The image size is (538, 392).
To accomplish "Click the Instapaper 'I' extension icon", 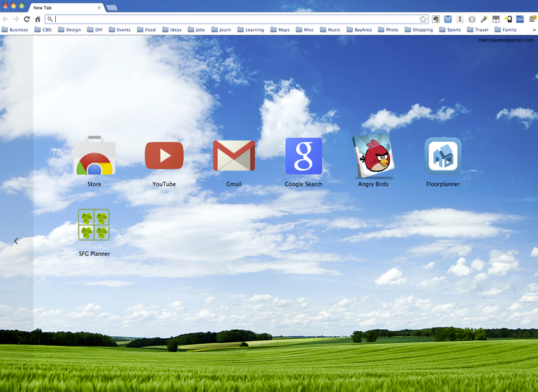I will [460, 20].
